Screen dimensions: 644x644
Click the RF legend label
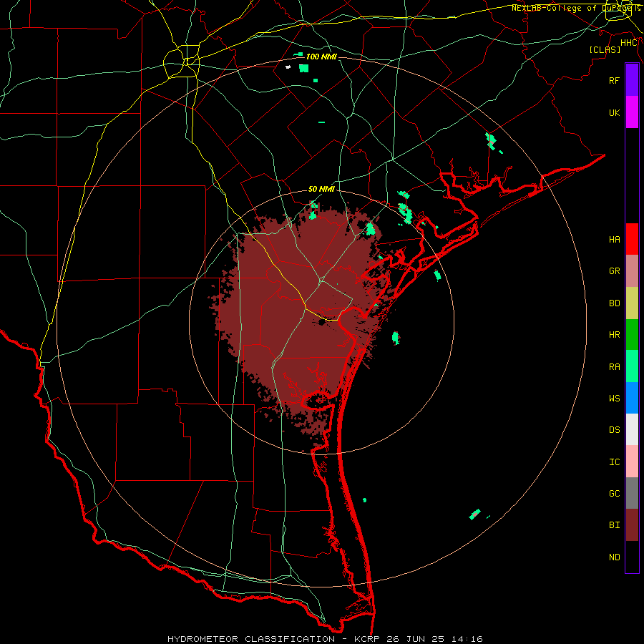(x=614, y=80)
